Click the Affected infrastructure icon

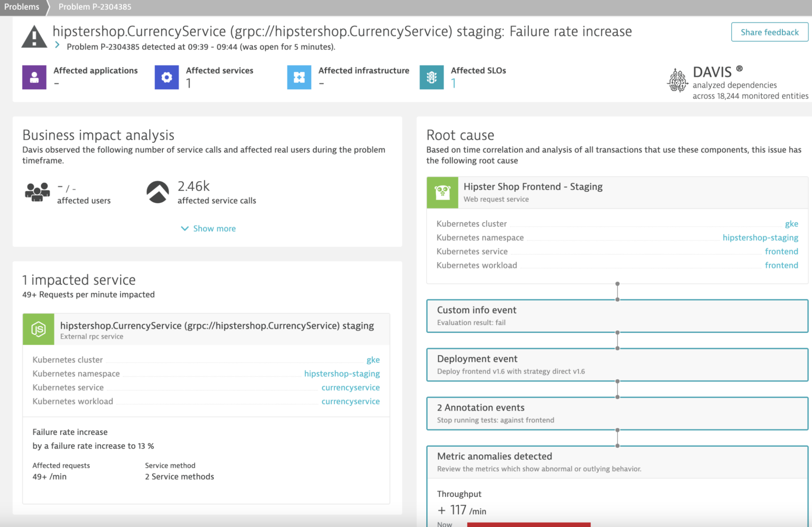(x=299, y=77)
